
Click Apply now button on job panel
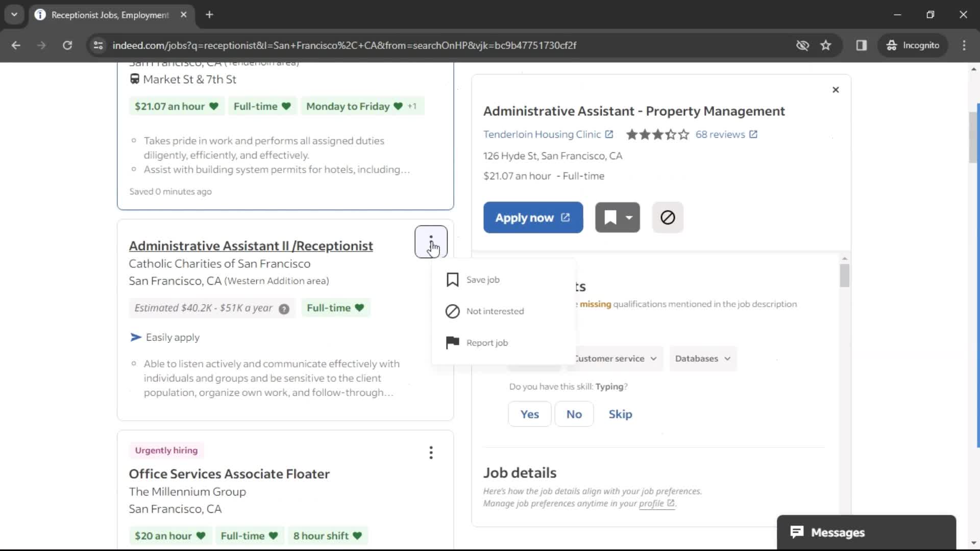pos(533,217)
